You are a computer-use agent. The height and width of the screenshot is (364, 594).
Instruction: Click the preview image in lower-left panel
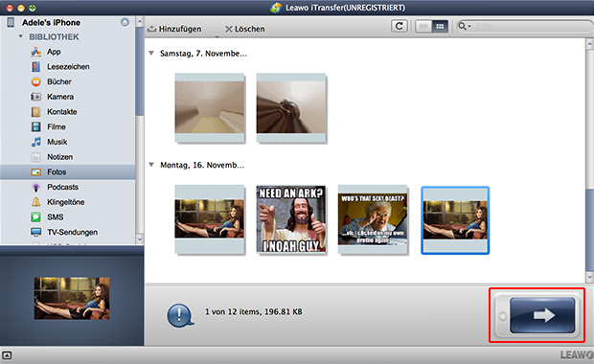pos(72,299)
